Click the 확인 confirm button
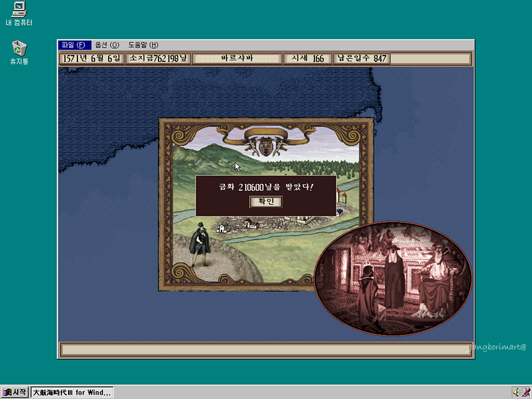Viewport: 532px width, 399px height. tap(266, 202)
